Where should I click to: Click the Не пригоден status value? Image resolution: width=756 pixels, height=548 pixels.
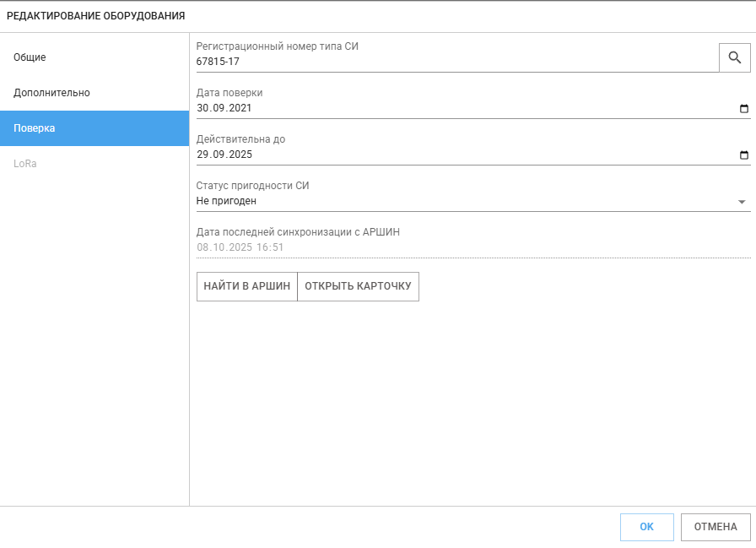pos(226,201)
